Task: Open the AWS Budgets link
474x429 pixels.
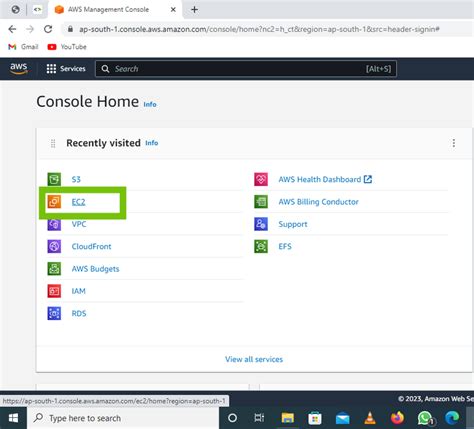Action: pyautogui.click(x=95, y=269)
